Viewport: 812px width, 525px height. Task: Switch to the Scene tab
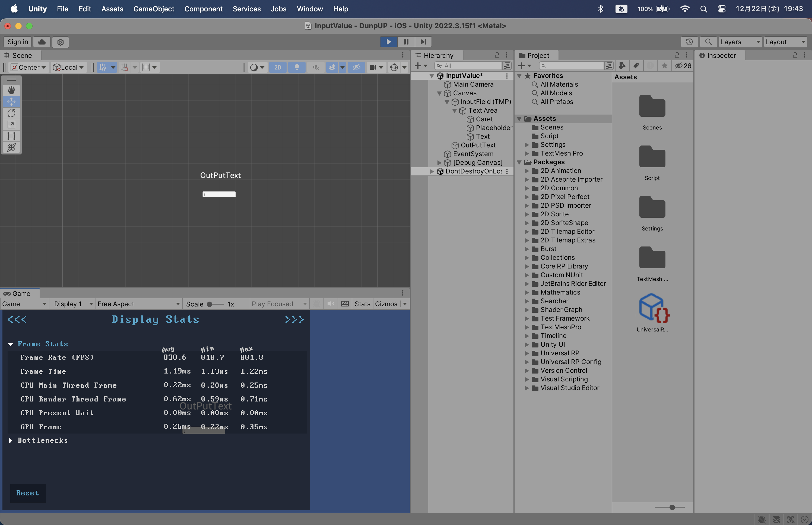pyautogui.click(x=20, y=55)
